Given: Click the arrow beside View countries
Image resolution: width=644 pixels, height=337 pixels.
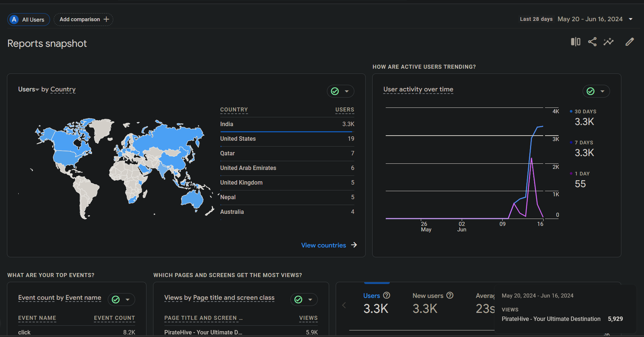Looking at the screenshot, I should [x=354, y=245].
